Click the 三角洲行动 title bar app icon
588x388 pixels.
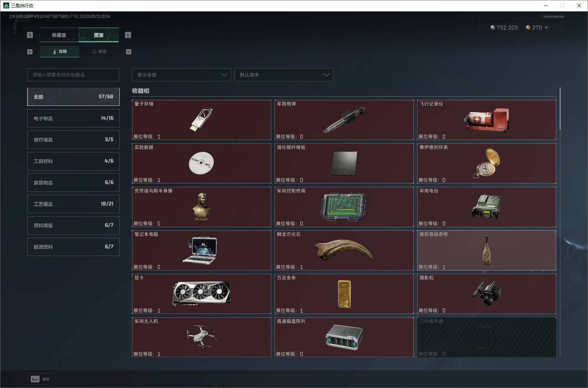[x=6, y=6]
